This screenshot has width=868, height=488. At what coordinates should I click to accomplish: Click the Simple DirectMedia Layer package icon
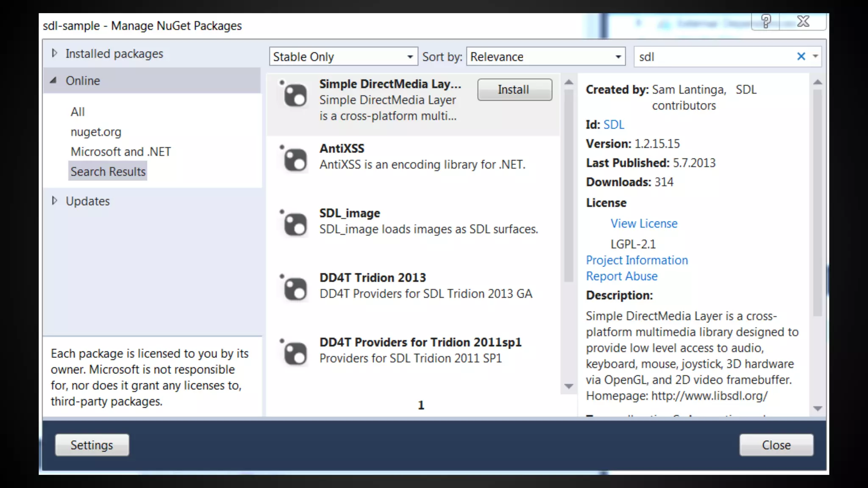tap(294, 94)
